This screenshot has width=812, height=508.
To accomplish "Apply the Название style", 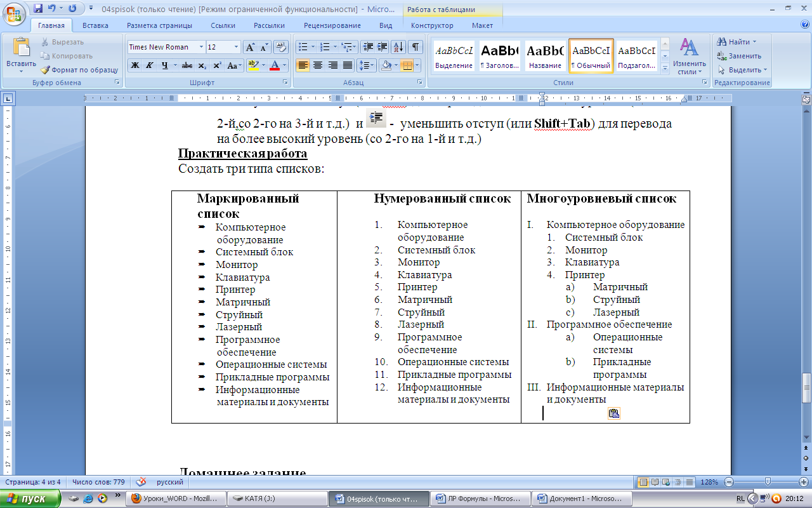I will pos(545,55).
